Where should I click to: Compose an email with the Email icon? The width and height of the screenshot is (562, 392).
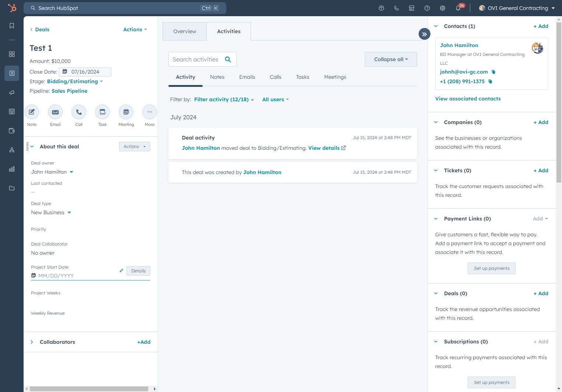point(55,112)
